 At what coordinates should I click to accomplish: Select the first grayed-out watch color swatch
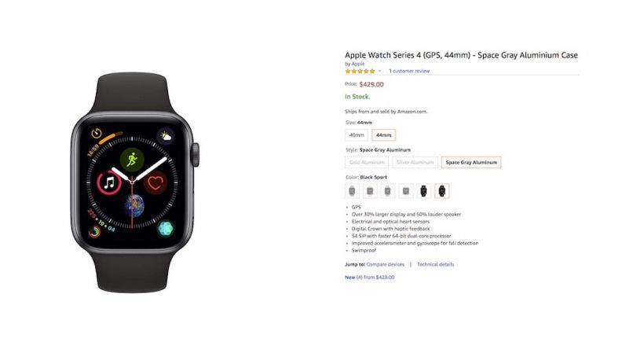pos(352,191)
